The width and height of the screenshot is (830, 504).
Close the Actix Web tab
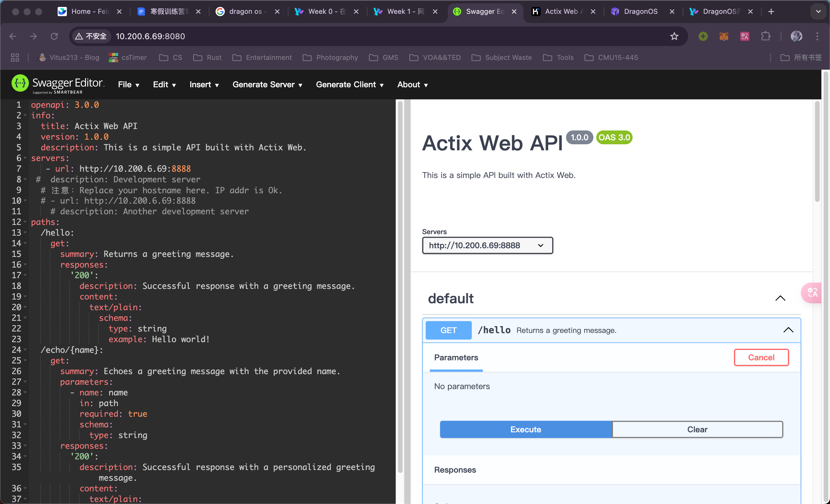point(593,12)
